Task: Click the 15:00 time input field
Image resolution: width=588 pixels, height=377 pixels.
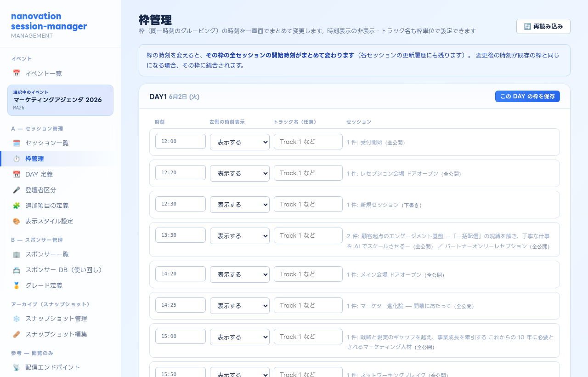Action: pos(181,337)
